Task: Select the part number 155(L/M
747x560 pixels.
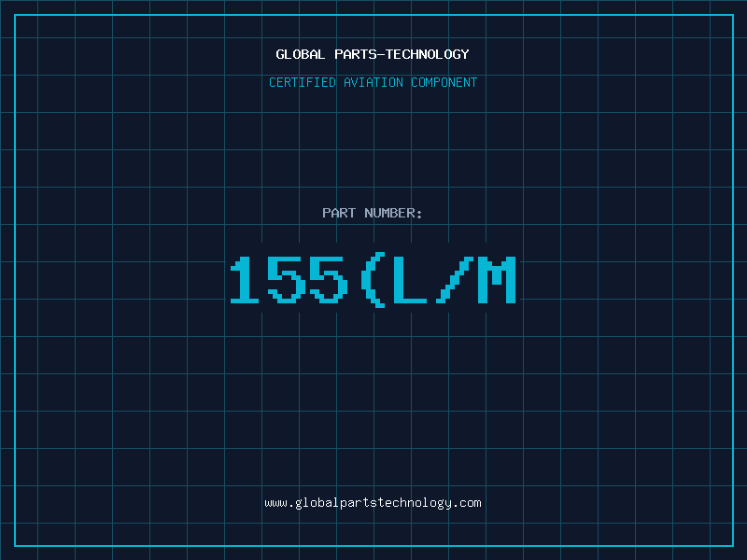Action: point(373,279)
